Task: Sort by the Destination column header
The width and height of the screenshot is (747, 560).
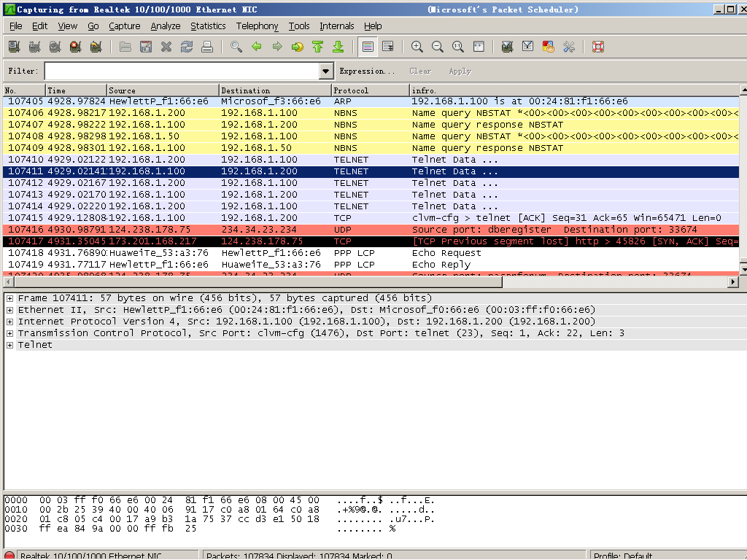Action: [x=275, y=90]
